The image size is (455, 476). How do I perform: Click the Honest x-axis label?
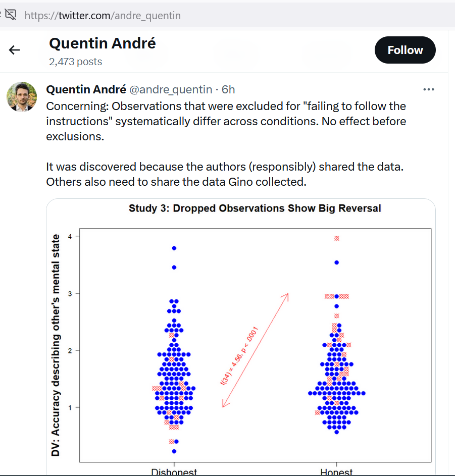point(336,472)
